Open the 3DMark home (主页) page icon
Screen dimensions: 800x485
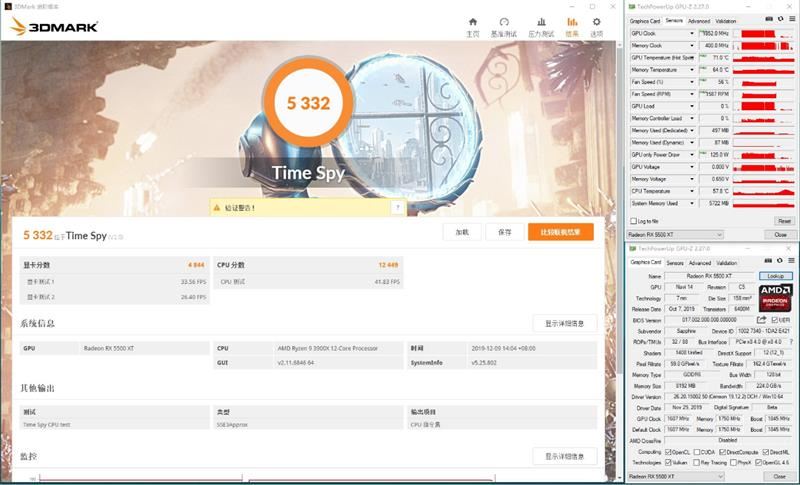click(473, 22)
